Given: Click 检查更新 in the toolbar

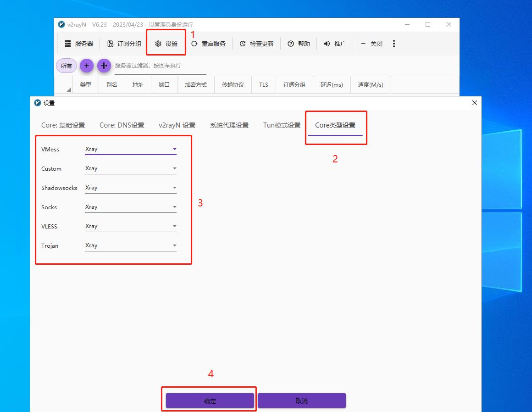Looking at the screenshot, I should 256,44.
